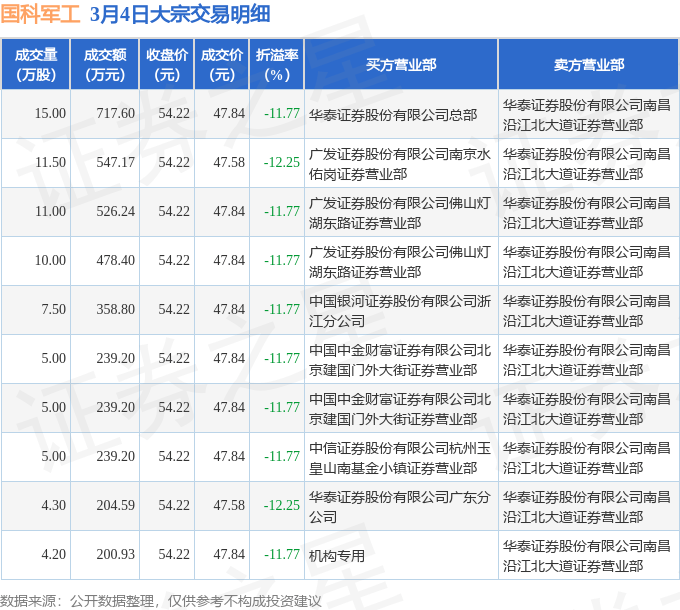
Task: Select the 收盘价(元) column header
Action: pyautogui.click(x=167, y=65)
